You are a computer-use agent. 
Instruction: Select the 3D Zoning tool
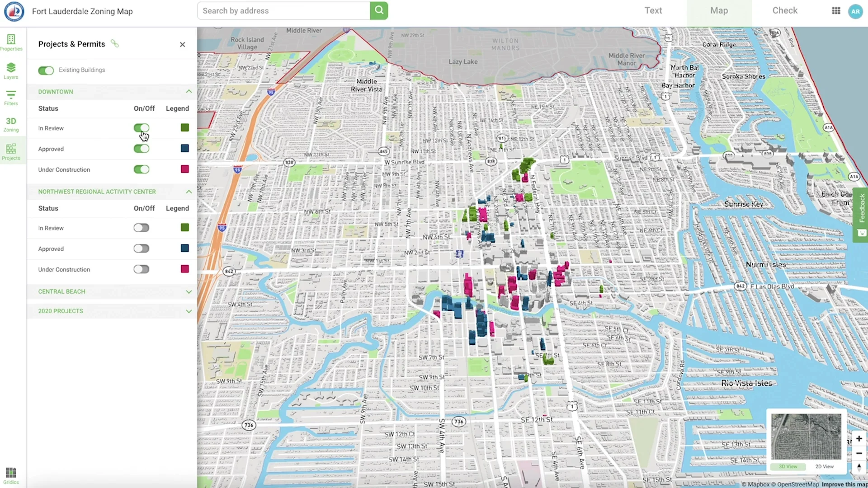point(11,124)
